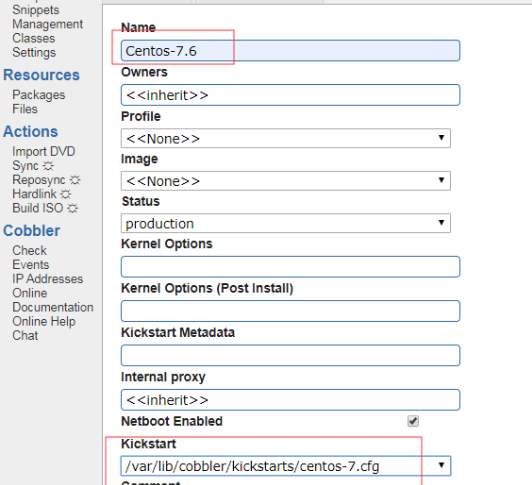Open the Settings sidebar link

[x=34, y=53]
